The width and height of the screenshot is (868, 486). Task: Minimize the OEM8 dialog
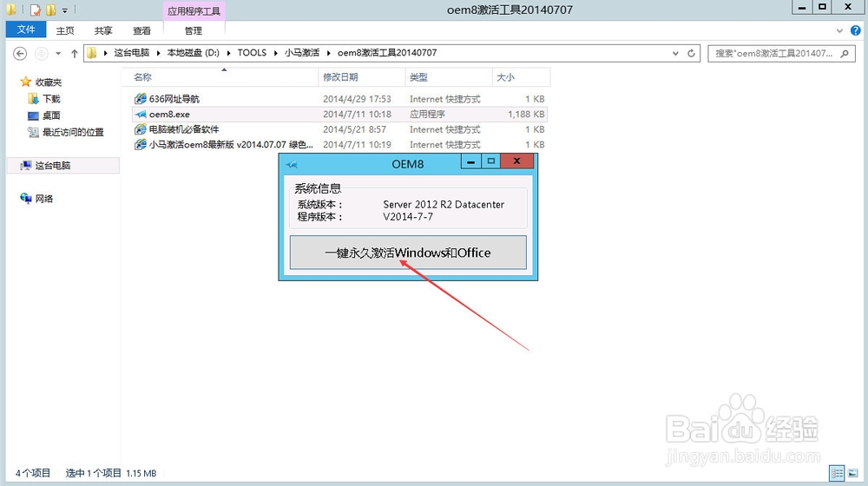coord(470,161)
